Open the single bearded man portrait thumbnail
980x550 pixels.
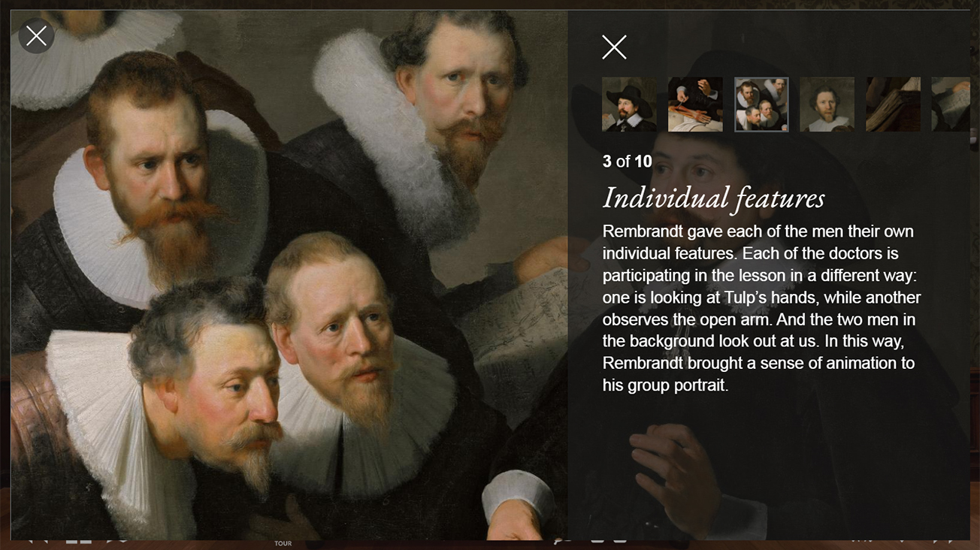[827, 104]
